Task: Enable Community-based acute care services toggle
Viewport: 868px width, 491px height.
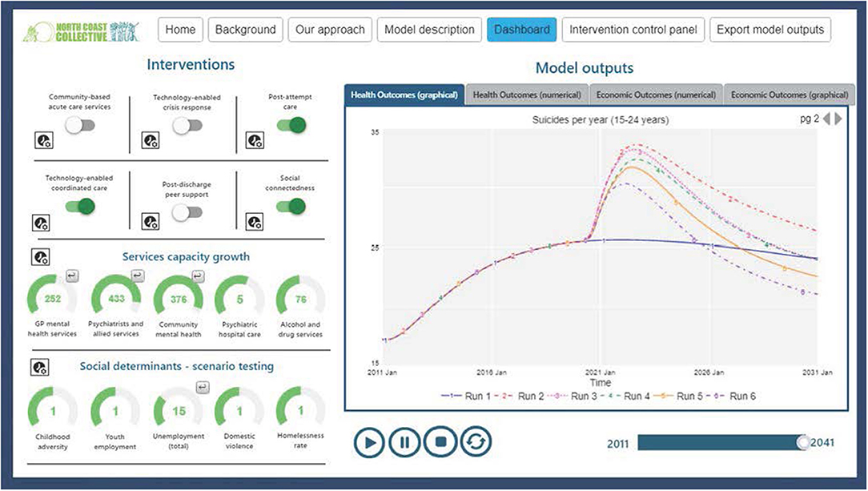Action: (80, 125)
